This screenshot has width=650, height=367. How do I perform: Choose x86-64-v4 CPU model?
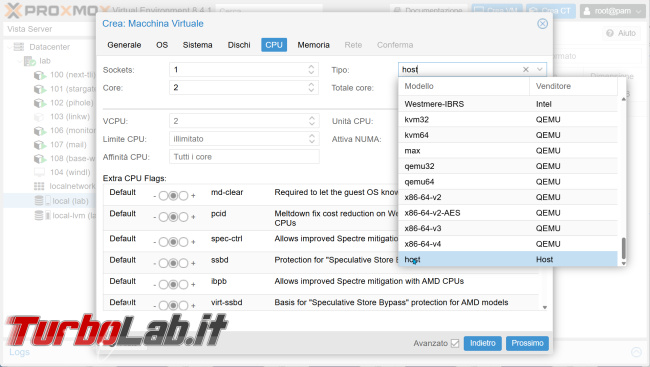coord(508,244)
